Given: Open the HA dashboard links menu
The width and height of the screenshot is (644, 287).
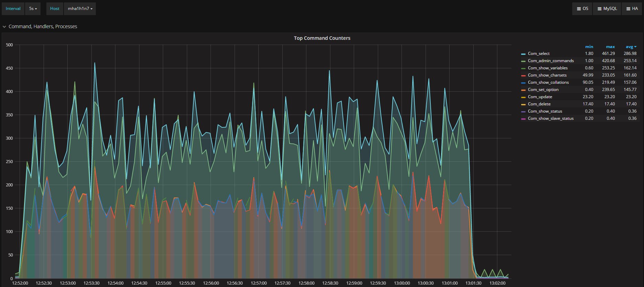Looking at the screenshot, I should point(632,9).
